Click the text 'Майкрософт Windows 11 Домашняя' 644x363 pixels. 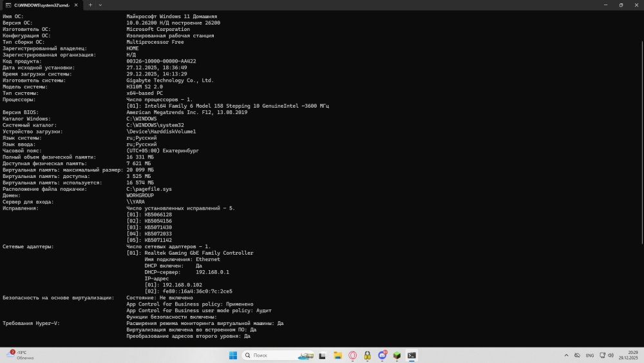[172, 17]
